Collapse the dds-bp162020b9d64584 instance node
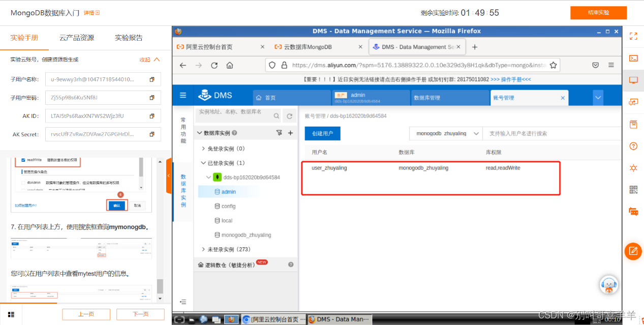 [208, 178]
